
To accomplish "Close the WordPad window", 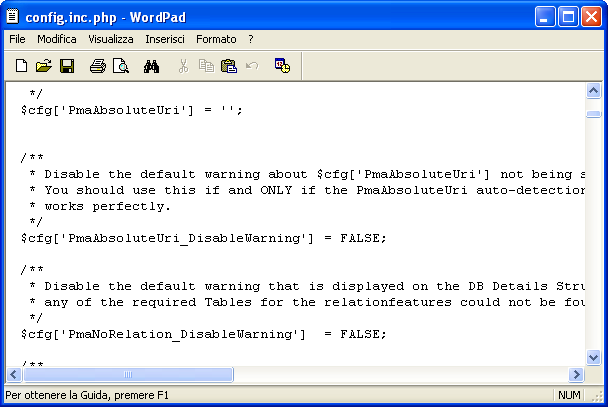I will (x=591, y=17).
